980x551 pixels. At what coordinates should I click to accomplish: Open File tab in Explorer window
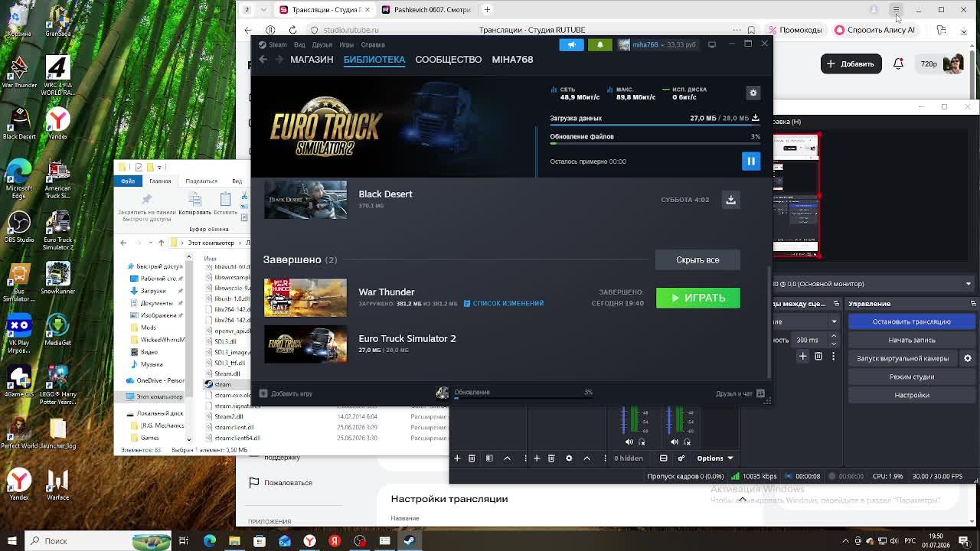(128, 181)
